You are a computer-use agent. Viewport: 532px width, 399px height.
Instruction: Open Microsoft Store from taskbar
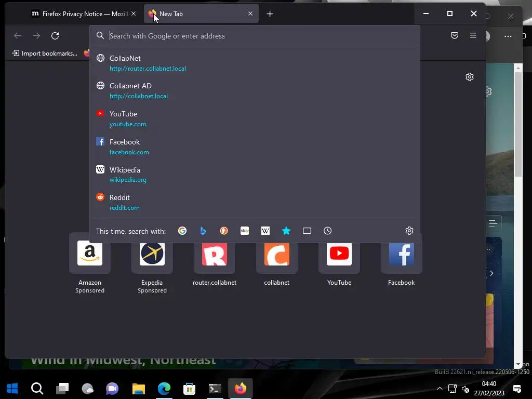pyautogui.click(x=189, y=388)
